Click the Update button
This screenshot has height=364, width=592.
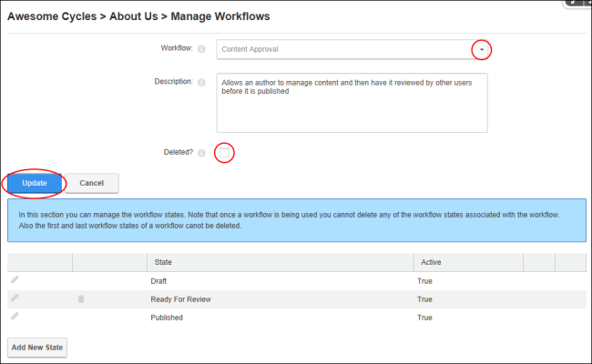(35, 183)
